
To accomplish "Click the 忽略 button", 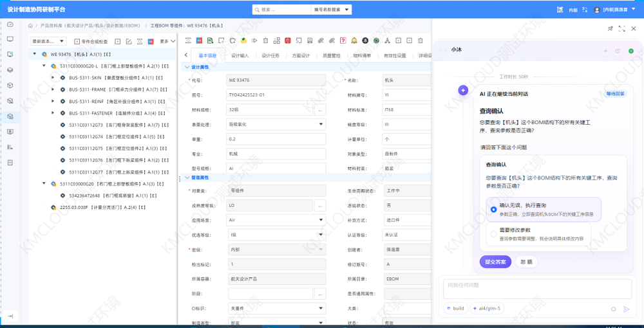I will click(x=527, y=262).
